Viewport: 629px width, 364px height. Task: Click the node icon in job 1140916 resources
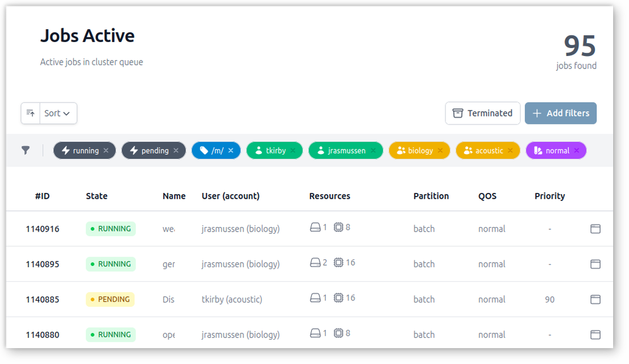(x=315, y=228)
